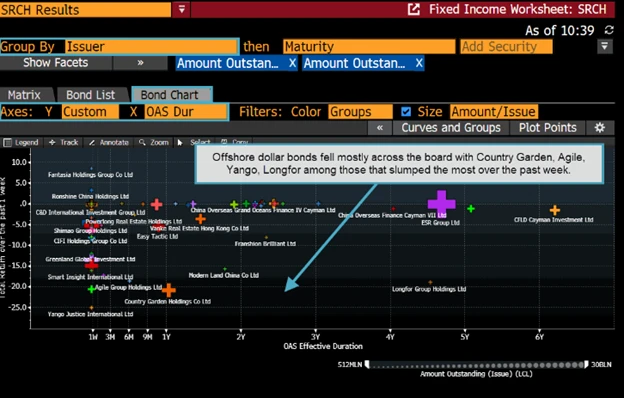Open the Color Groups filter dropdown
The image size is (624, 398).
(x=360, y=112)
